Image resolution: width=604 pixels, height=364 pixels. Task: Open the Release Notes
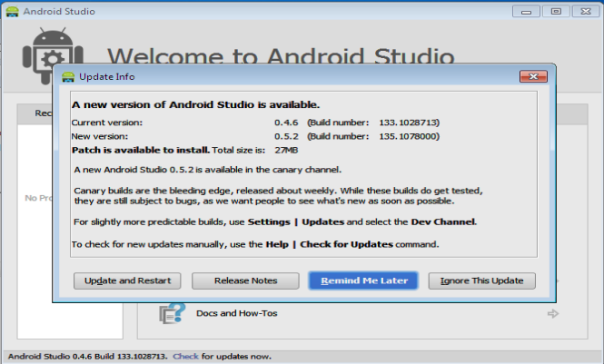[245, 280]
